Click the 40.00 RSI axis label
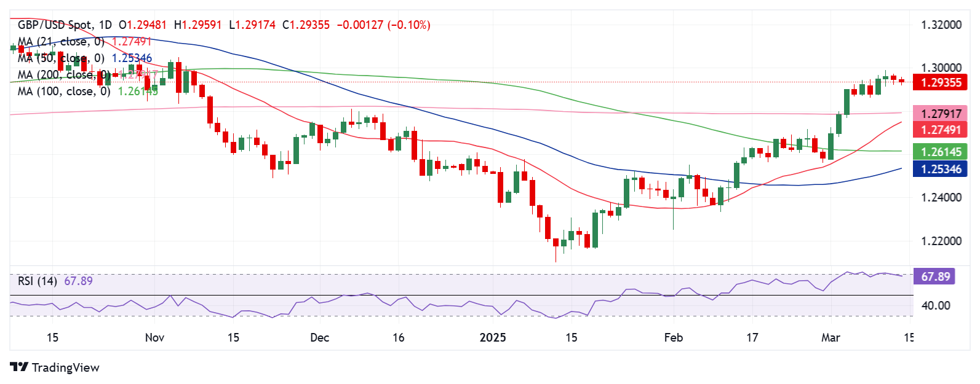 [x=936, y=305]
